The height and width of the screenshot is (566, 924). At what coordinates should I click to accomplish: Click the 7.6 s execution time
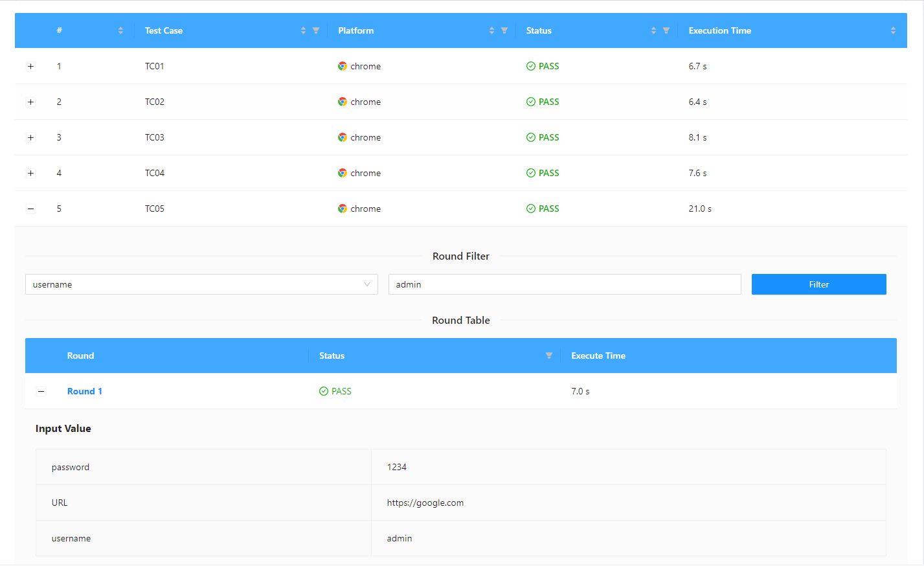coord(697,173)
